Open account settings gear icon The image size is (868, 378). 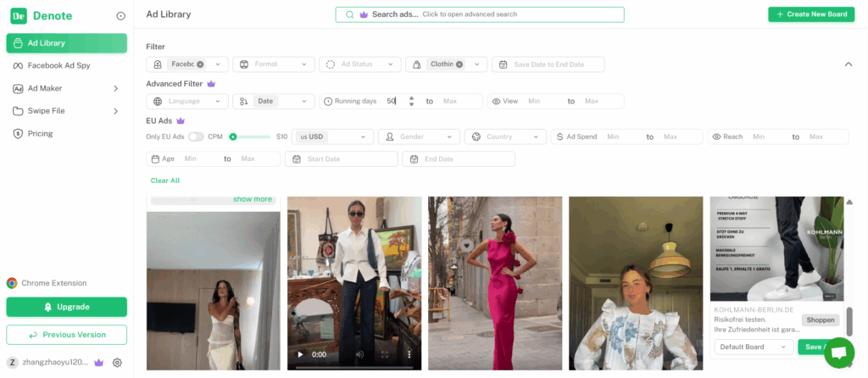[x=117, y=363]
